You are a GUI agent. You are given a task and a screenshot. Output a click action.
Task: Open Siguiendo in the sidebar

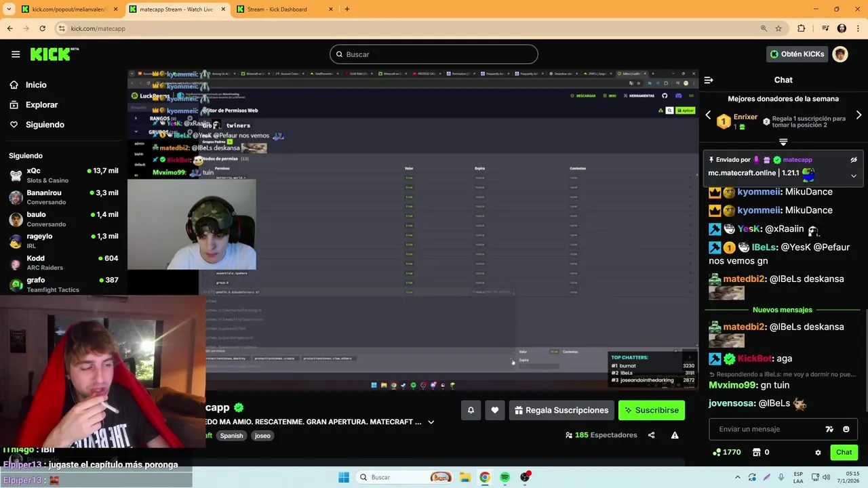click(x=45, y=125)
